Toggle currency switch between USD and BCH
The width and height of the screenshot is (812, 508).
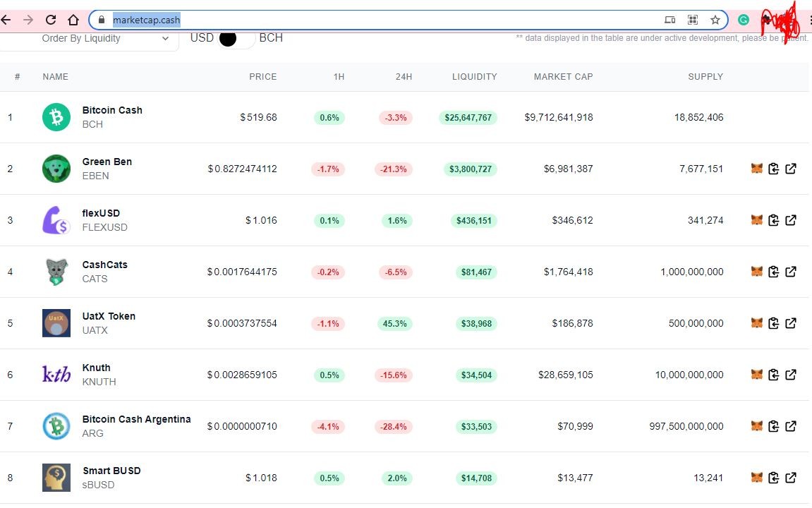tap(236, 38)
